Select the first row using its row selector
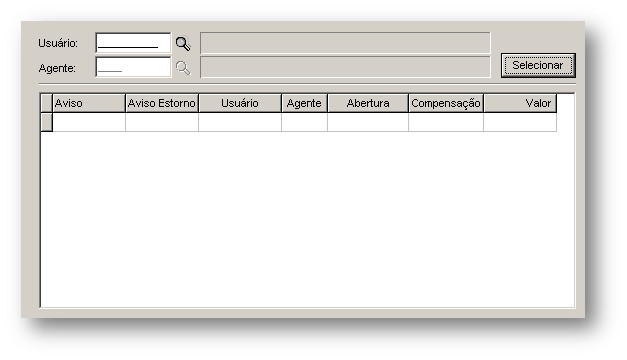627x360 pixels. click(x=47, y=122)
